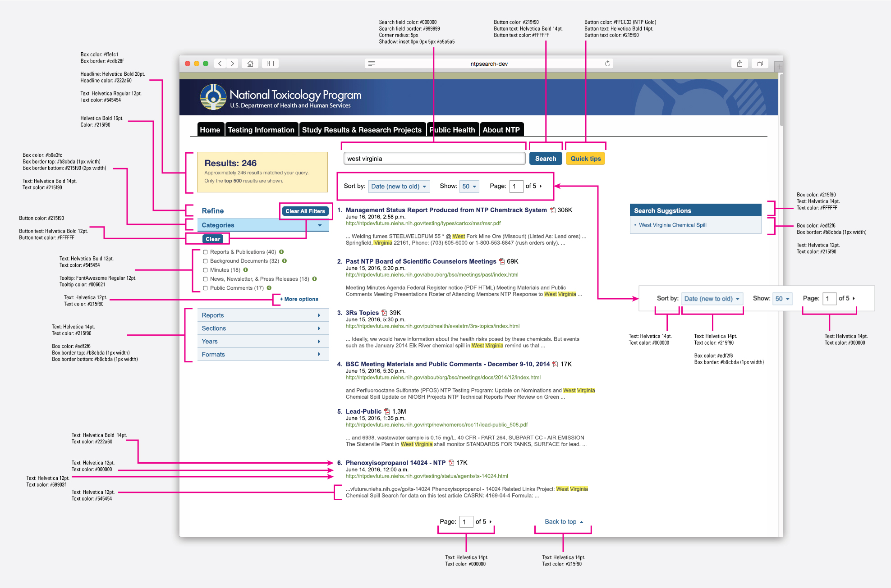Expand the Sections filter section
Viewport: 891px width, 588px height.
[263, 328]
